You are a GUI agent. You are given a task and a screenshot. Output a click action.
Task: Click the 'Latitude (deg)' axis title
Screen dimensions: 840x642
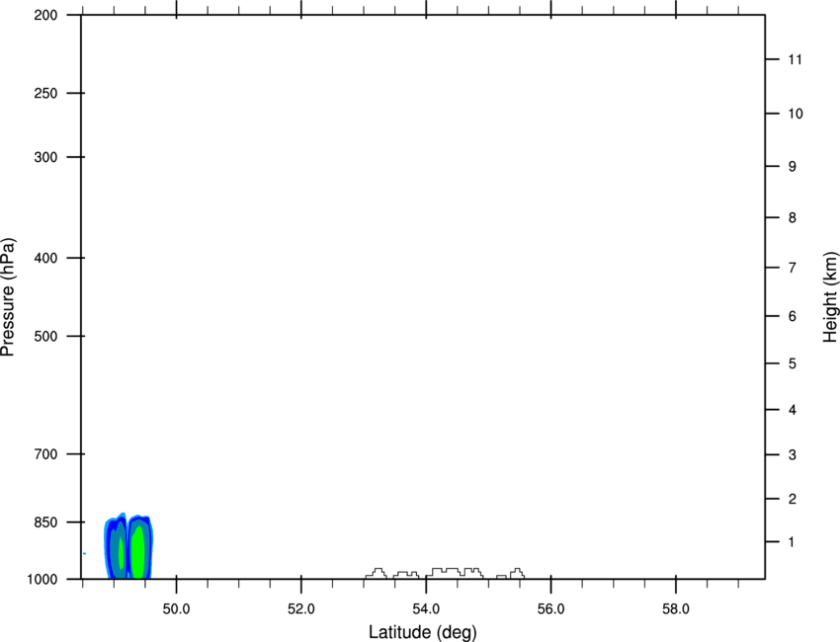click(x=423, y=632)
